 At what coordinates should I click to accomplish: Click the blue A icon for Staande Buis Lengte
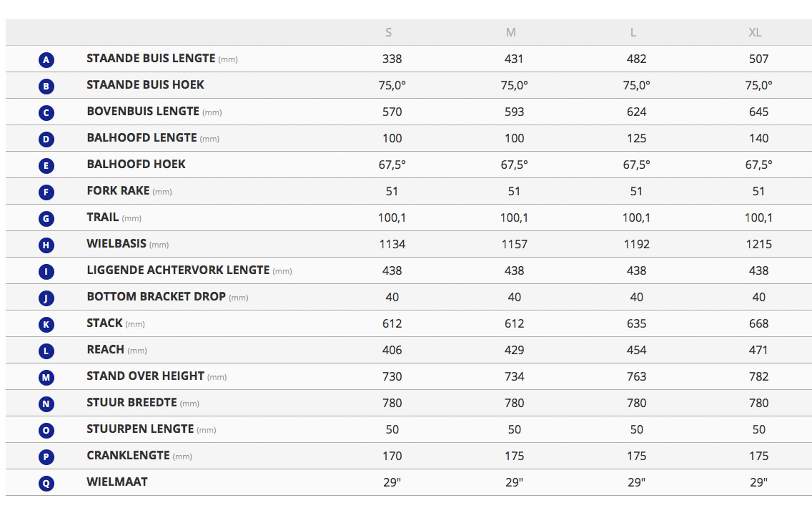pos(46,60)
